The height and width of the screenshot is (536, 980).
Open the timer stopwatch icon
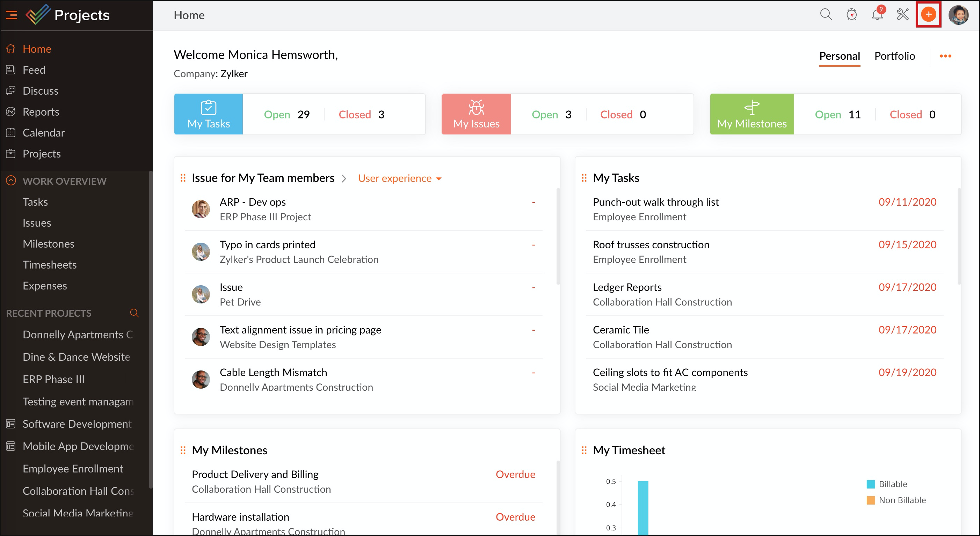coord(851,14)
